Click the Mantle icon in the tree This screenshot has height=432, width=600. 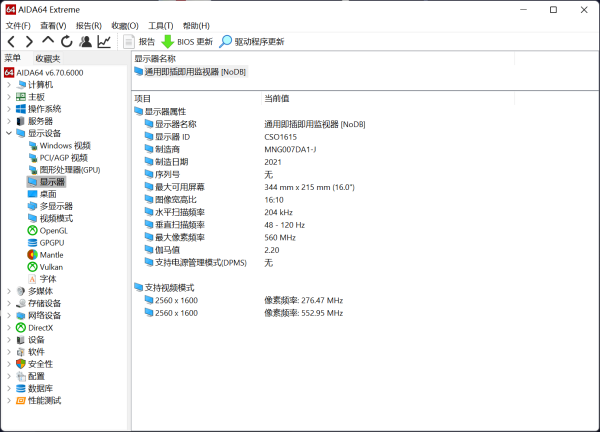click(33, 255)
